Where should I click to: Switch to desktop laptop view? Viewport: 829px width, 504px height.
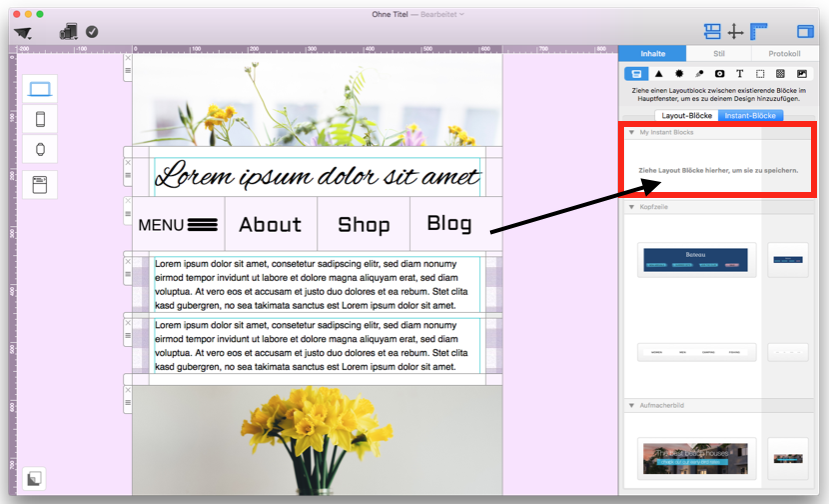[40, 89]
